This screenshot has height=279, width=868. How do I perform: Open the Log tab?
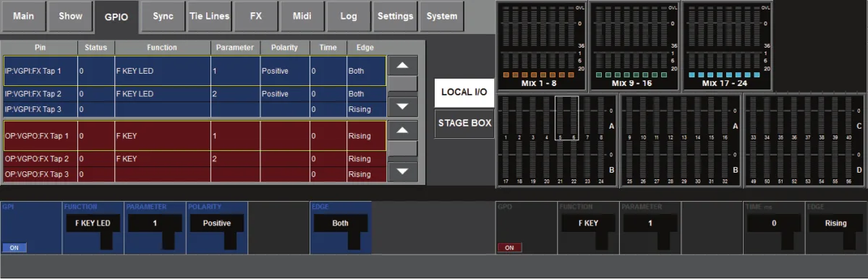pos(349,16)
